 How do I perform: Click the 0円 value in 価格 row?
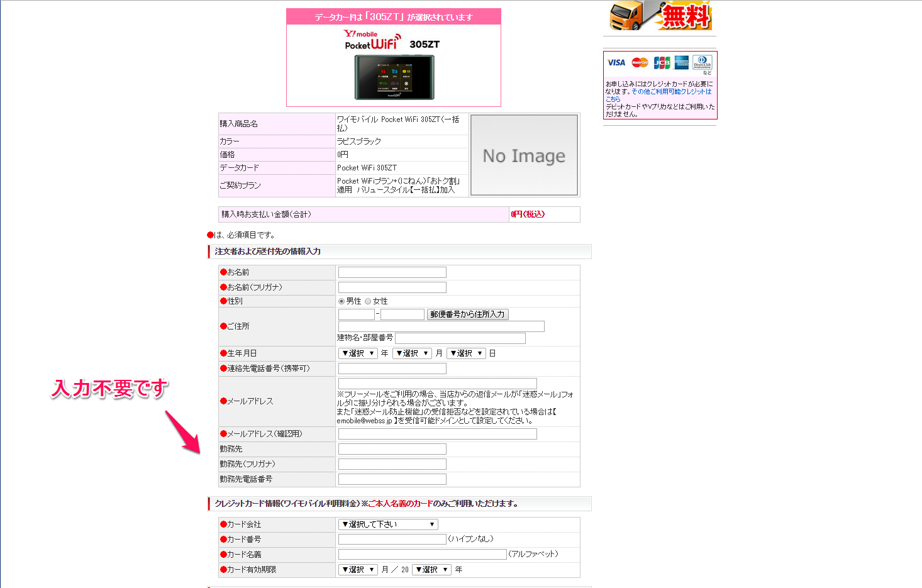[343, 155]
